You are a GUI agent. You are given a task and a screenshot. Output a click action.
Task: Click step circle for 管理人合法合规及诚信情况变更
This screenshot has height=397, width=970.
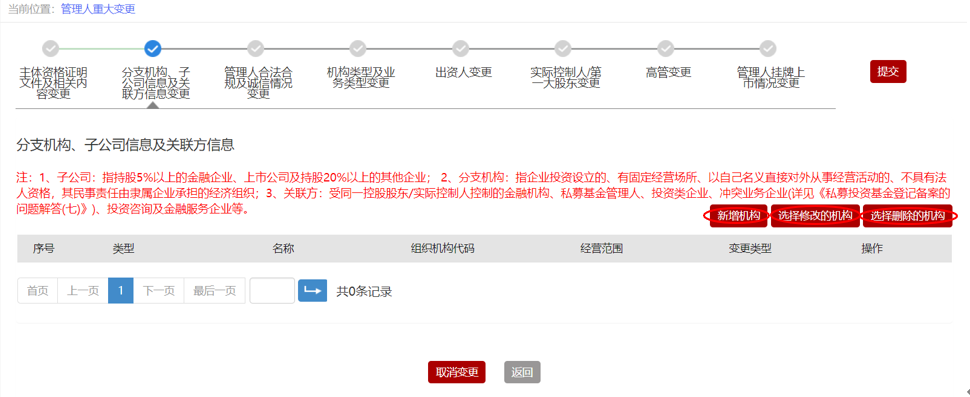(x=255, y=48)
